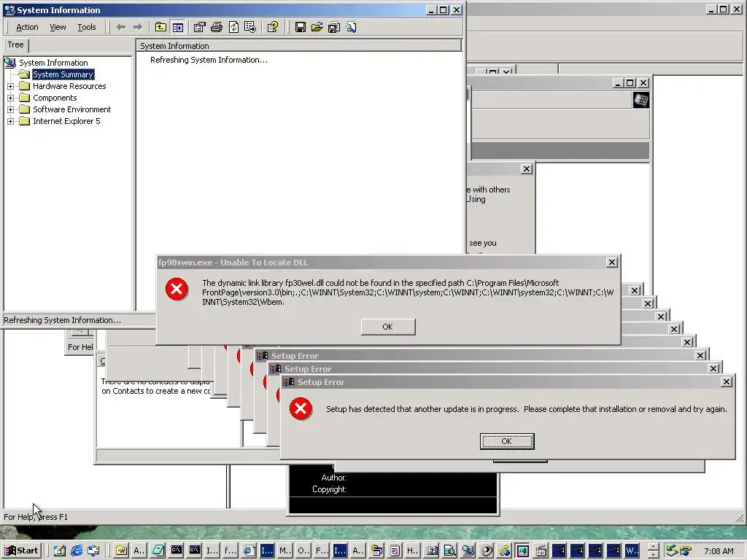Click OK in the fp98swin.exe DLL error dialog
Image resolution: width=747 pixels, height=560 pixels.
tap(388, 327)
